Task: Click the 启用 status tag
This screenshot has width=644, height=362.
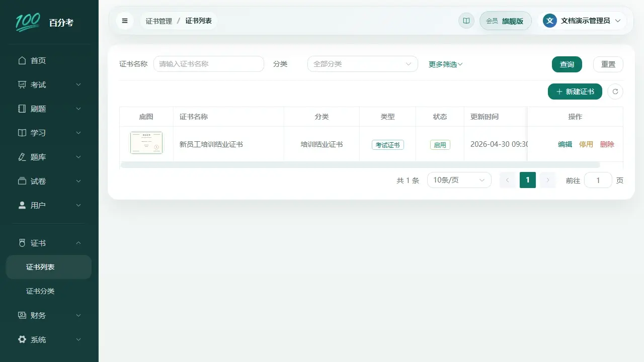Action: 440,145
